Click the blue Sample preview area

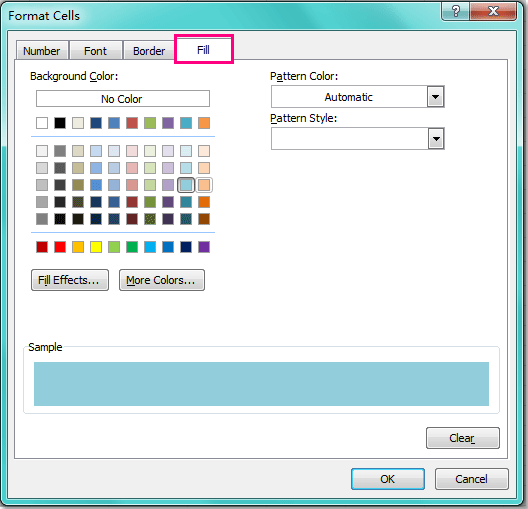pyautogui.click(x=261, y=384)
